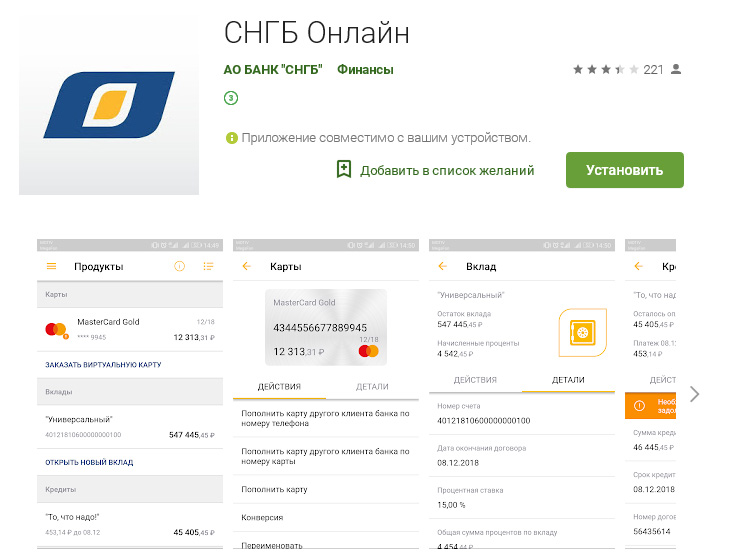Select ДЕТАЛИ tab in Вклад screenshot

click(x=568, y=380)
